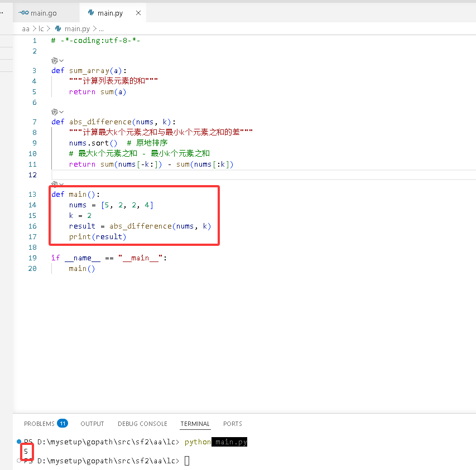Viewport: 476px width, 470px height.
Task: Click the terminal input cursor at last prompt
Action: pos(187,461)
